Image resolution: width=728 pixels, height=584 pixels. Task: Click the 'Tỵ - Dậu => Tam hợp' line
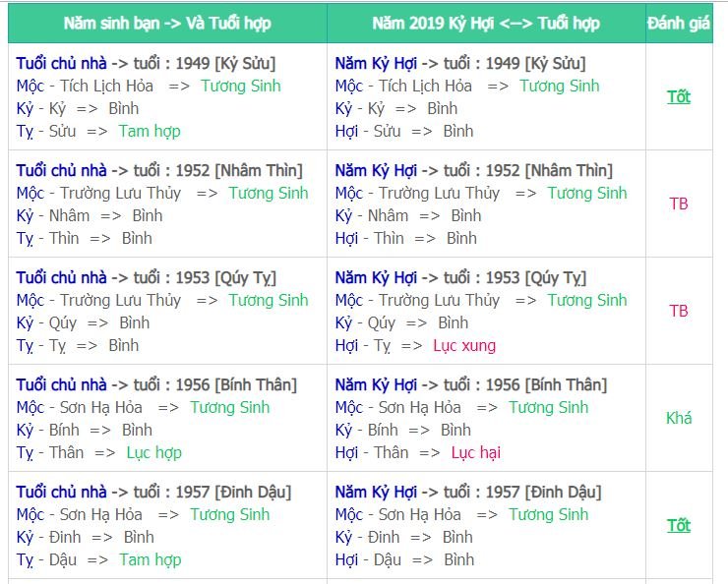pyautogui.click(x=99, y=560)
